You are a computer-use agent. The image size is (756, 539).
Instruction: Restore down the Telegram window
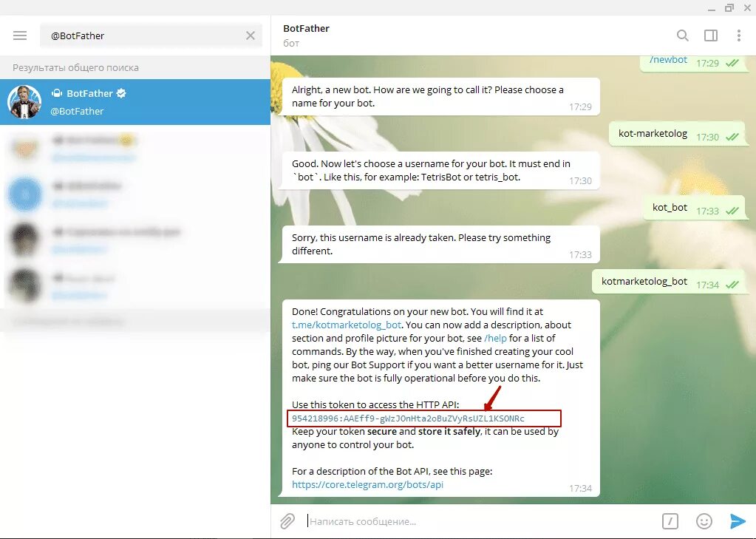pyautogui.click(x=729, y=7)
